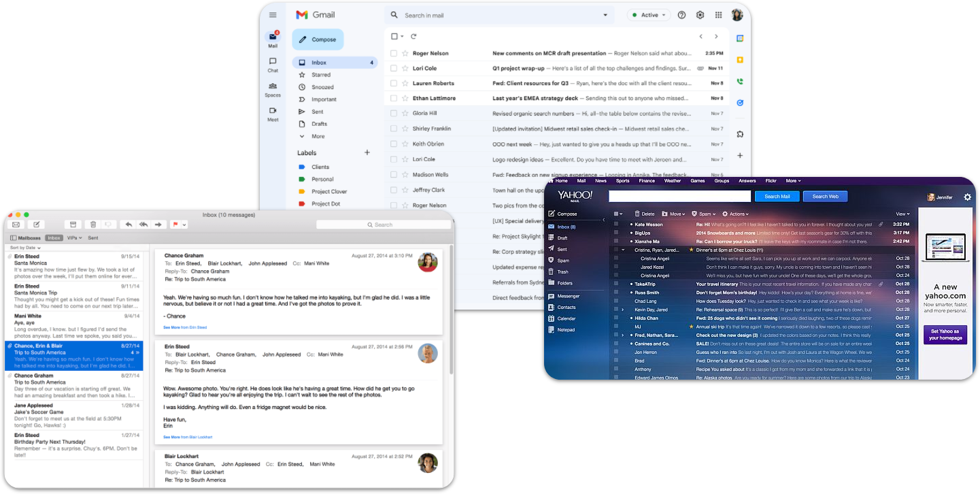Image resolution: width=980 pixels, height=494 pixels.
Task: Click the Gmail refresh icon
Action: tap(413, 36)
